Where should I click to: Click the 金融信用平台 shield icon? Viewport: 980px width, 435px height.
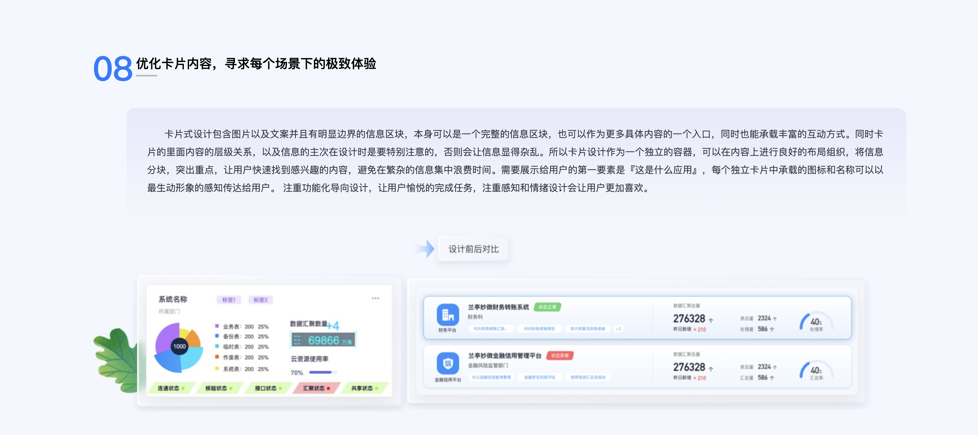[x=448, y=363]
